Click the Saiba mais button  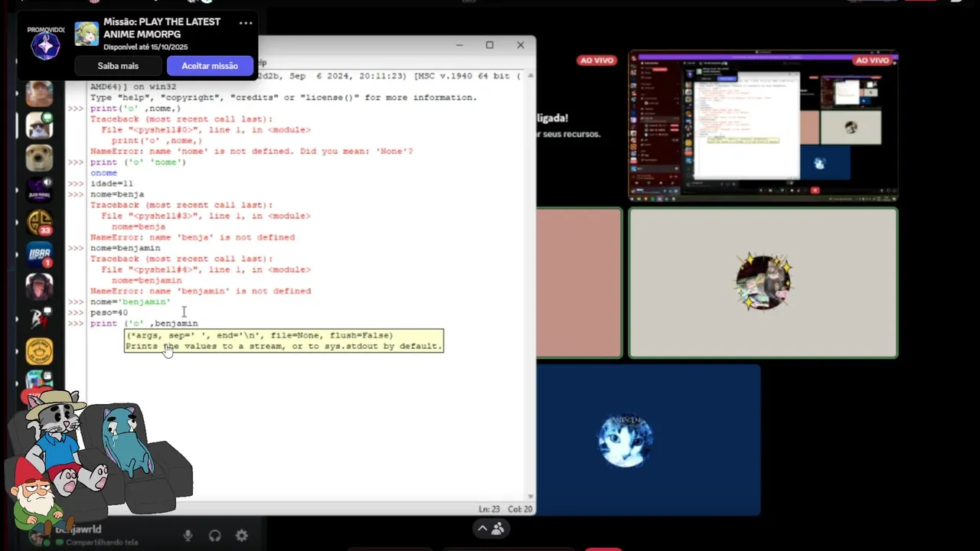(x=118, y=66)
